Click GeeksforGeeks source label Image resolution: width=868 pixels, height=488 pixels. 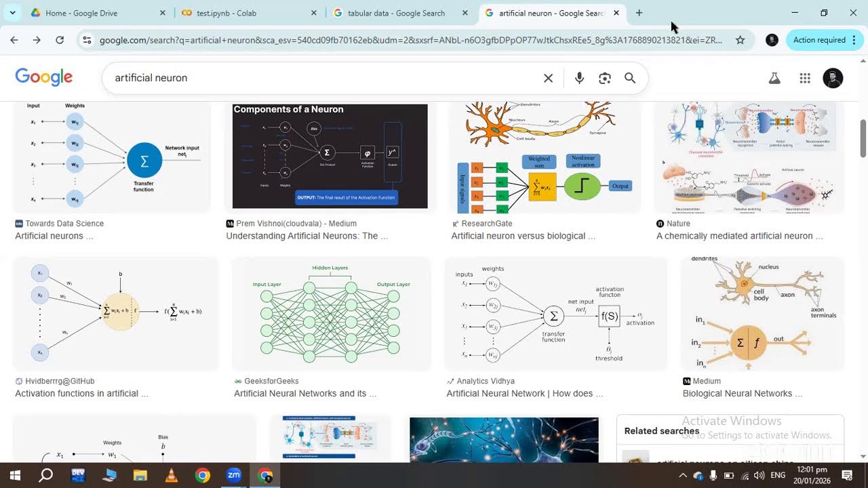tap(271, 381)
